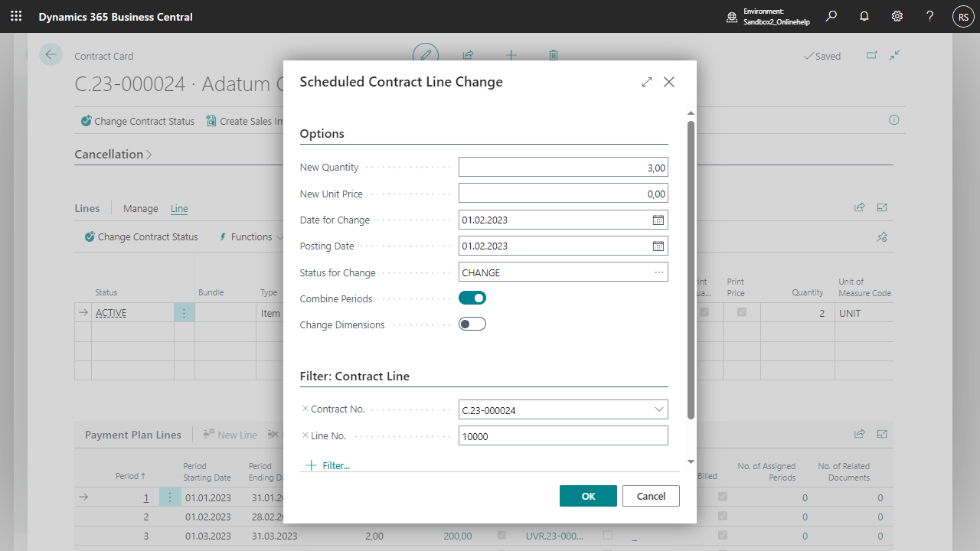Click the app launcher waffle icon
The width and height of the screenshot is (980, 551).
(x=16, y=16)
